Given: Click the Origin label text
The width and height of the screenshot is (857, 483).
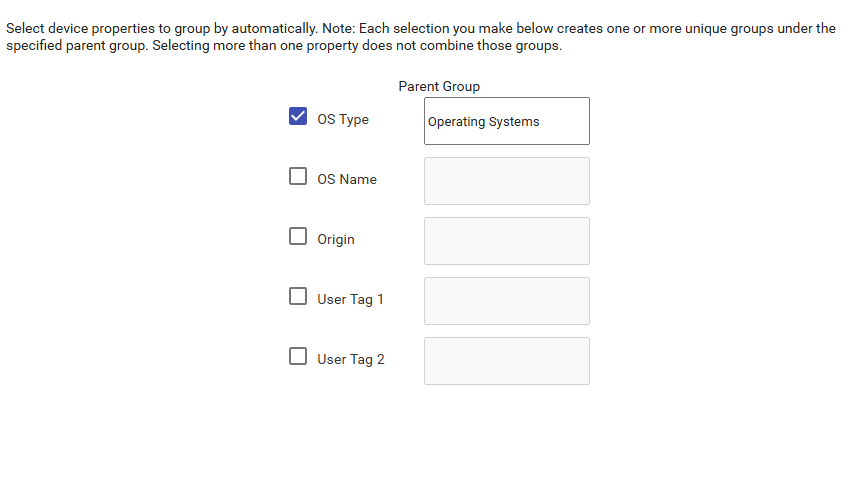Looking at the screenshot, I should tap(336, 240).
